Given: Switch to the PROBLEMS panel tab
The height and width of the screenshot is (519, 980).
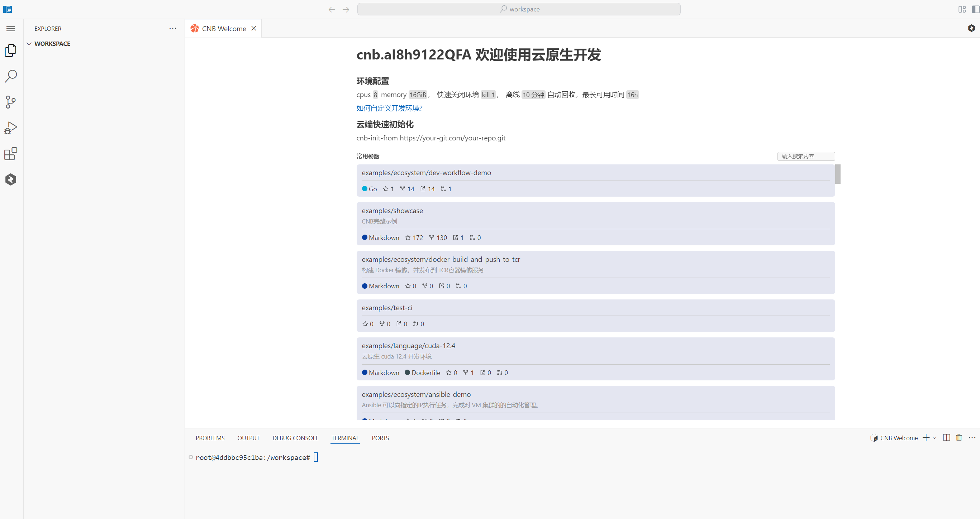Looking at the screenshot, I should [x=210, y=438].
